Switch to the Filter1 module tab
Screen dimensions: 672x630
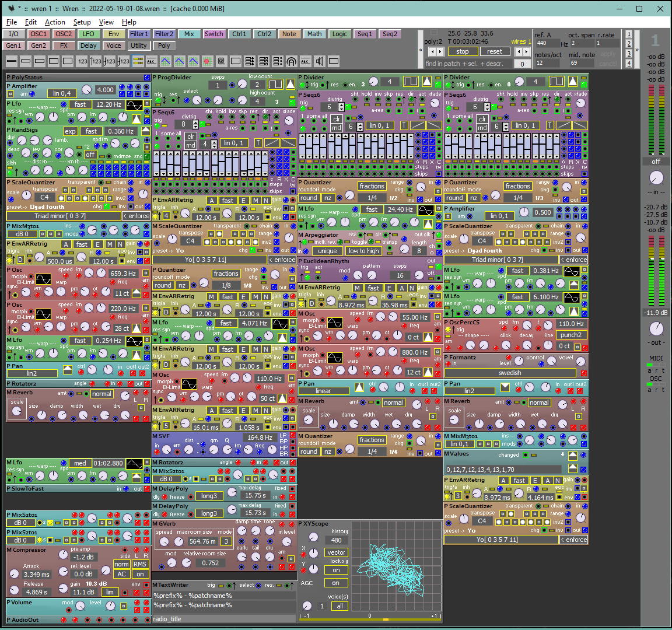tap(139, 34)
